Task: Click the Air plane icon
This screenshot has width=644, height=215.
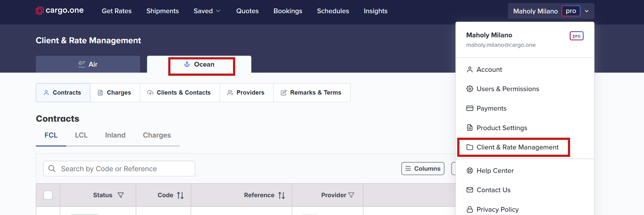Action: point(82,64)
